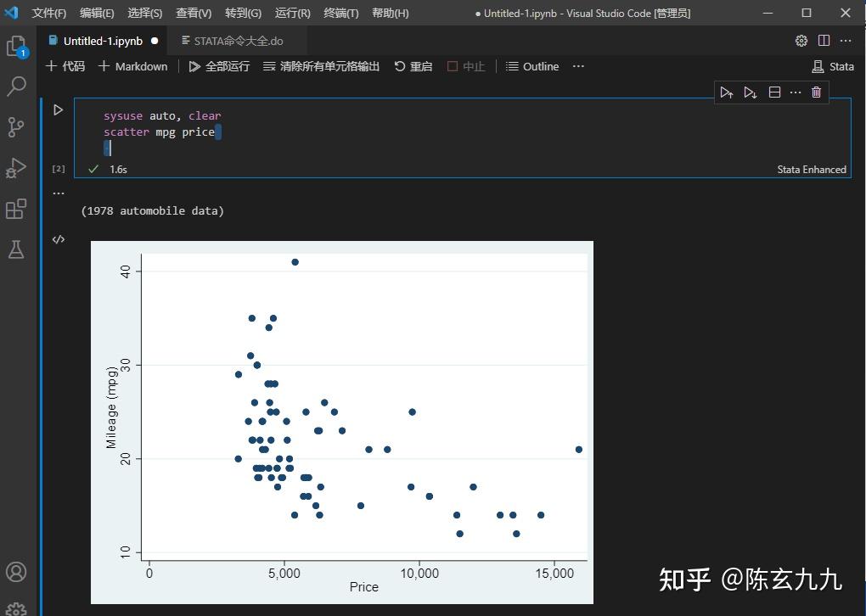Run all cells above this cell
The width and height of the screenshot is (866, 616).
[x=726, y=92]
